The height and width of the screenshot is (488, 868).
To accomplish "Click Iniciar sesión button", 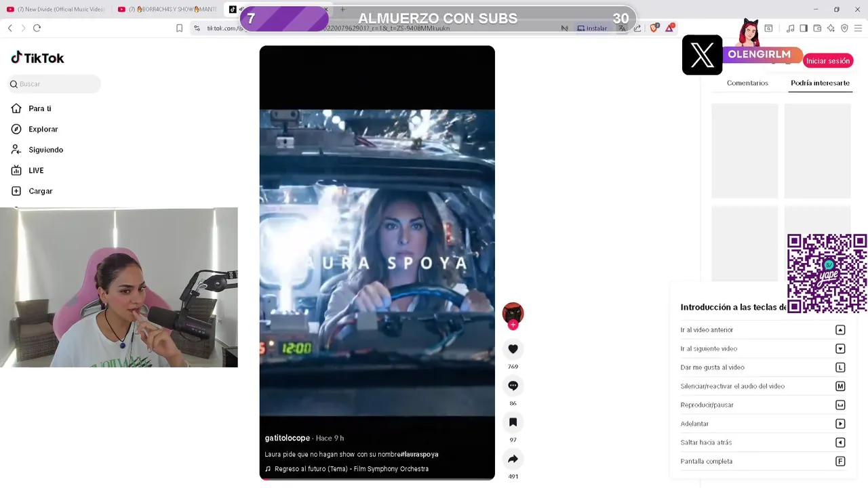I will click(x=827, y=61).
